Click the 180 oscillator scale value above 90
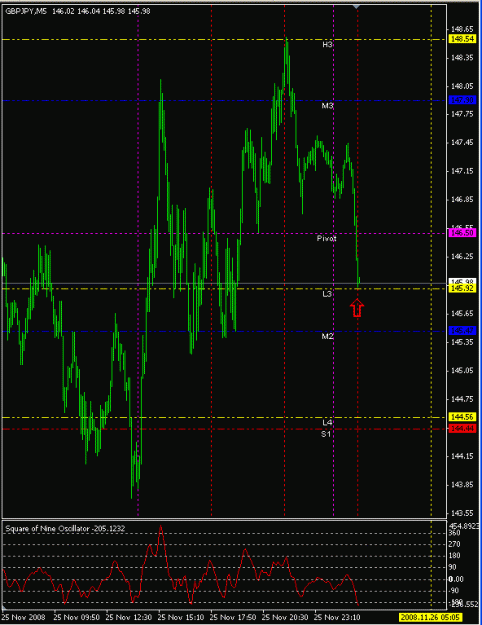The height and width of the screenshot is (625, 482). coord(454,556)
